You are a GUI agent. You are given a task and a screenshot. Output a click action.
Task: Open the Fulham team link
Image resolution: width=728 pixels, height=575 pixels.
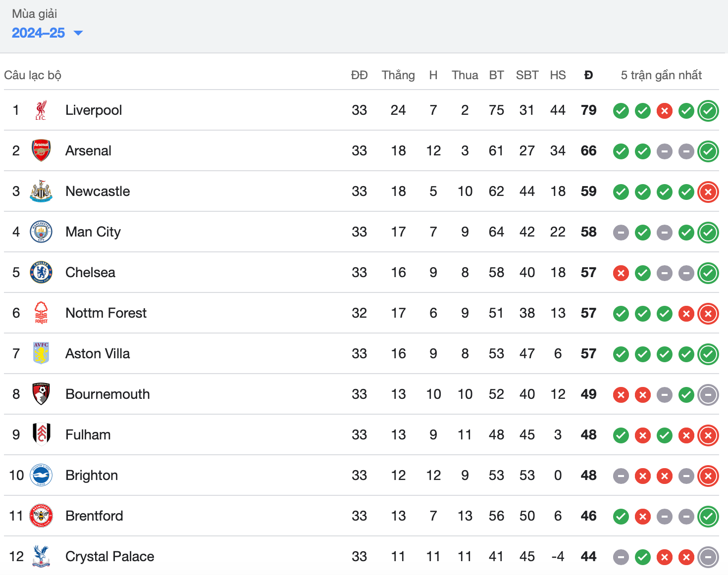[x=88, y=435]
